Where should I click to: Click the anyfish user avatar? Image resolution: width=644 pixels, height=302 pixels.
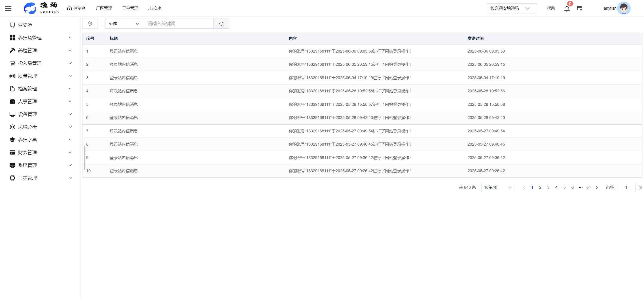point(623,8)
